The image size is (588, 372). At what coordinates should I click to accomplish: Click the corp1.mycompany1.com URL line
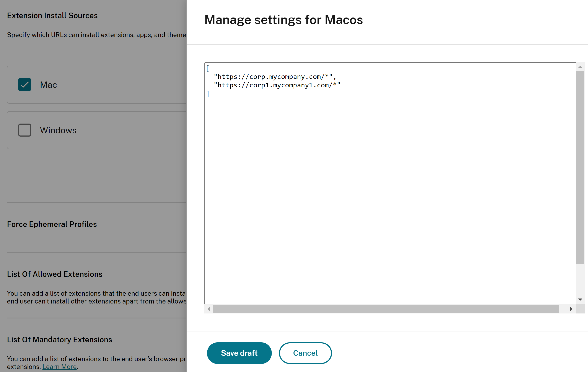click(x=277, y=85)
